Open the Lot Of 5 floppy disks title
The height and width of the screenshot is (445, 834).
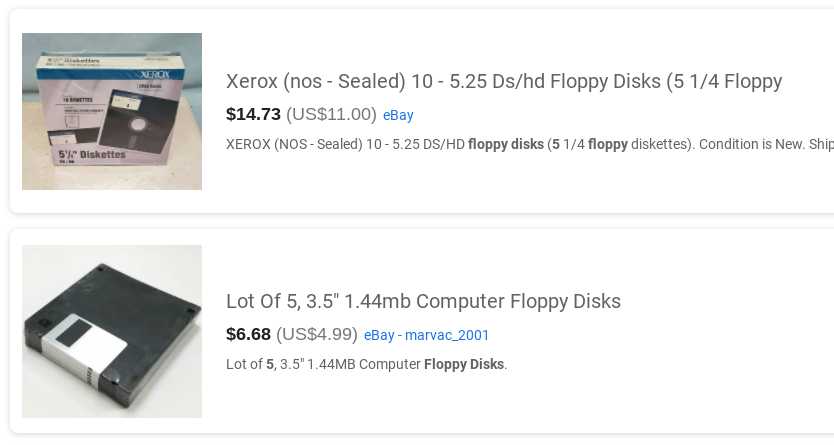tap(423, 301)
